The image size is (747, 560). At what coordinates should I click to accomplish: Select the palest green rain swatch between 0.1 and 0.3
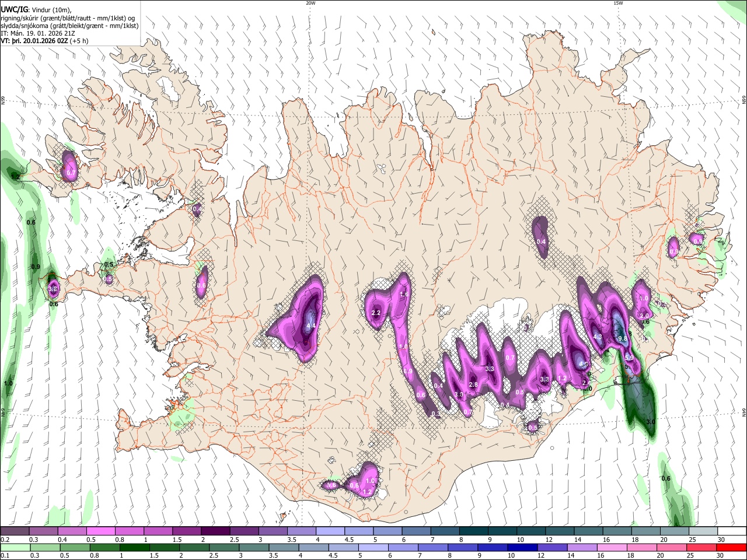pos(15,547)
